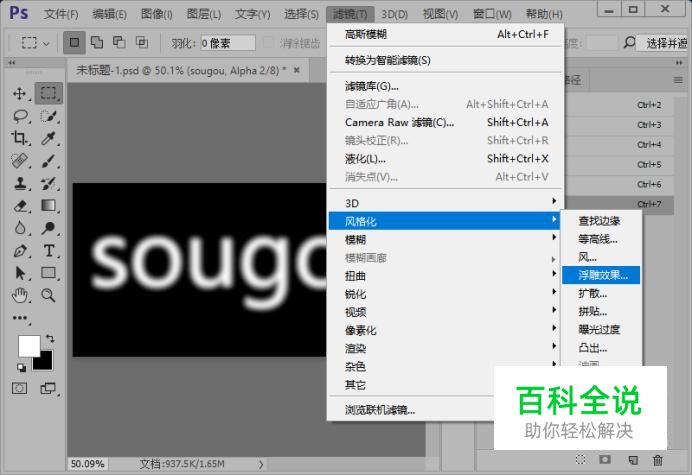Open the Type menu

(252, 14)
